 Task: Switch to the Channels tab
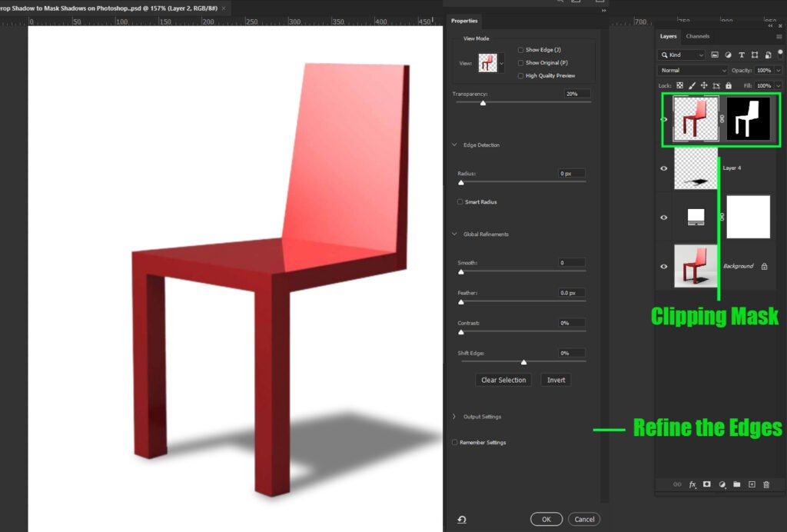[x=697, y=35]
